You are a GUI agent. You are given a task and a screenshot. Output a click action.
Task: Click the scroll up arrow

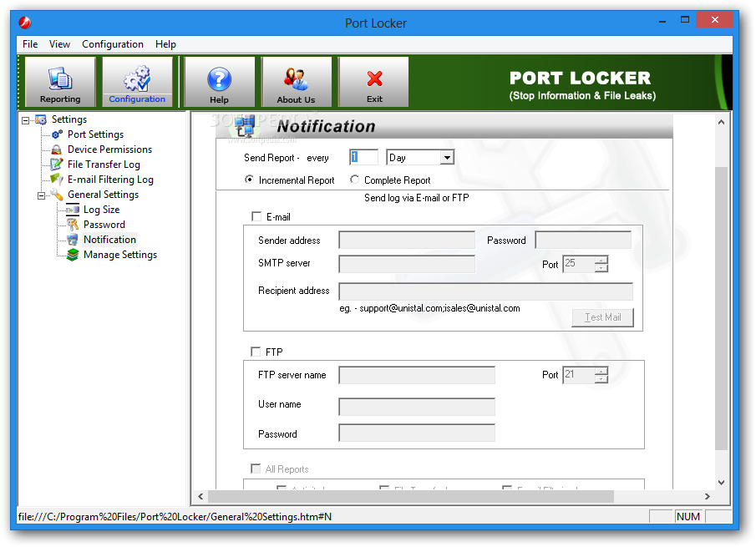coord(721,122)
